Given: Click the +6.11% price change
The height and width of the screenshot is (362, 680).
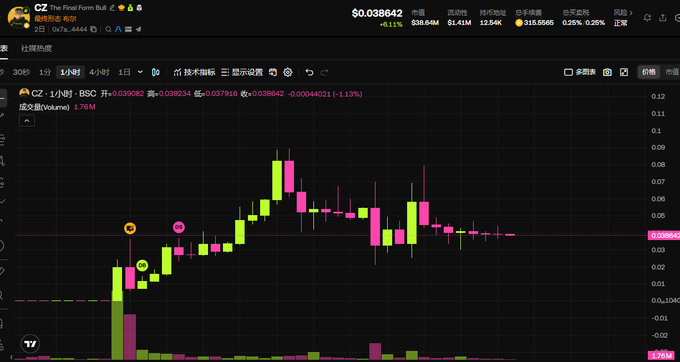Looking at the screenshot, I should pyautogui.click(x=391, y=25).
